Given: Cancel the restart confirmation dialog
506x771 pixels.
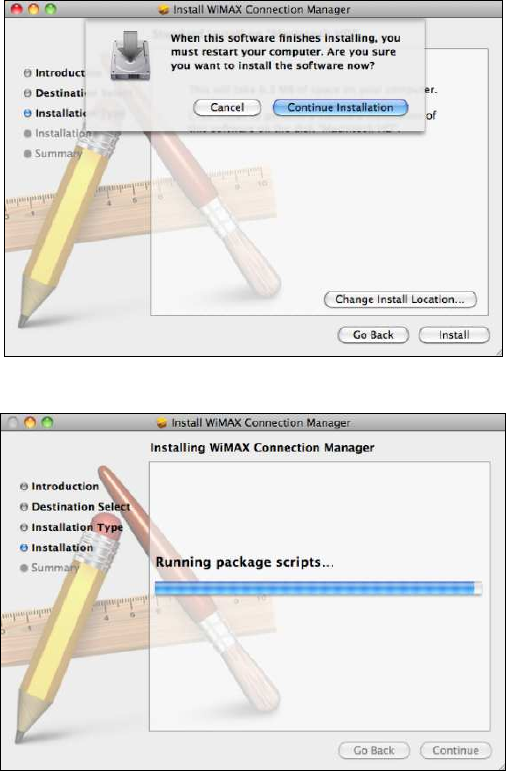Looking at the screenshot, I should (x=227, y=108).
